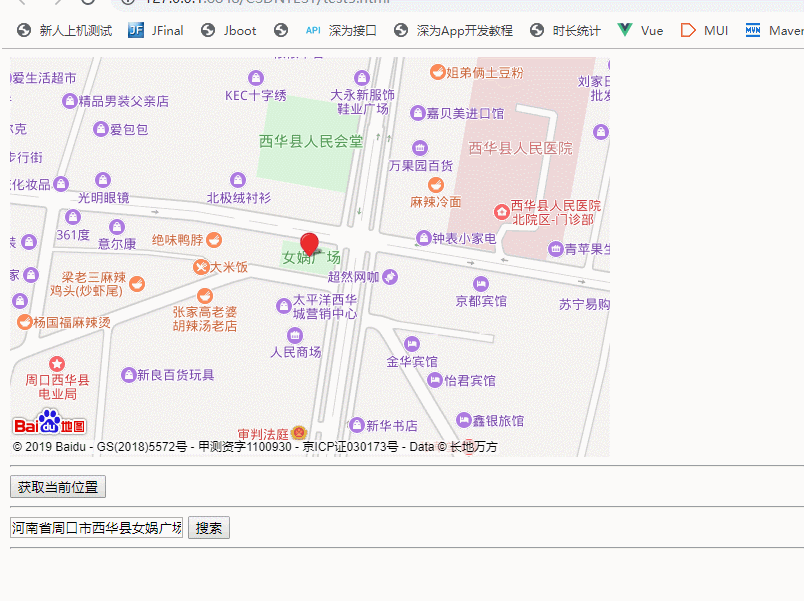This screenshot has width=804, height=601.
Task: Select the 意尔康 shop icon
Action: (x=117, y=226)
